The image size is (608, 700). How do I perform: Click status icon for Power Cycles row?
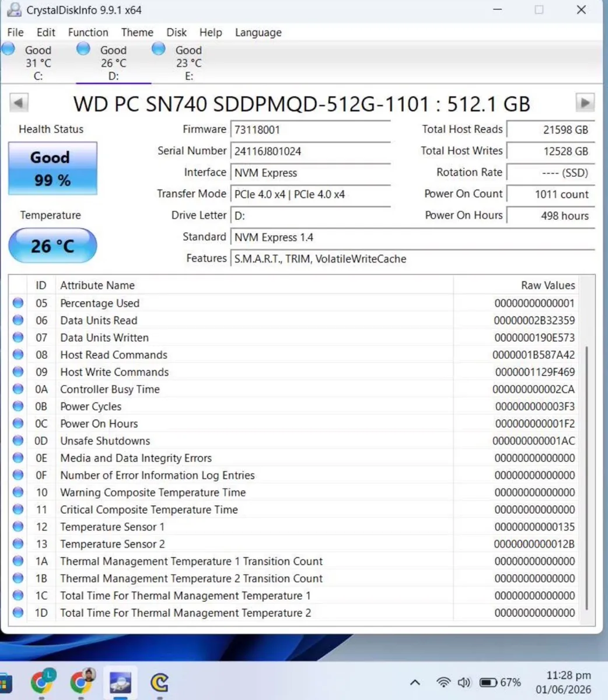[18, 406]
